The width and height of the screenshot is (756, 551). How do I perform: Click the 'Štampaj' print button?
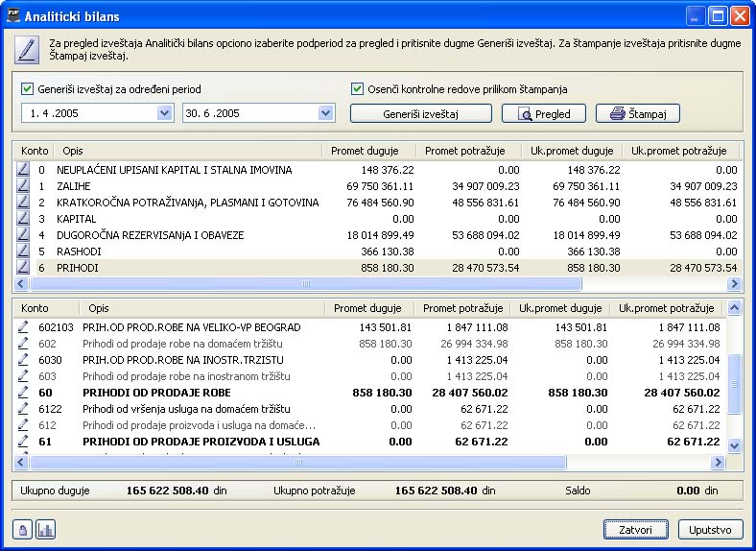point(637,114)
